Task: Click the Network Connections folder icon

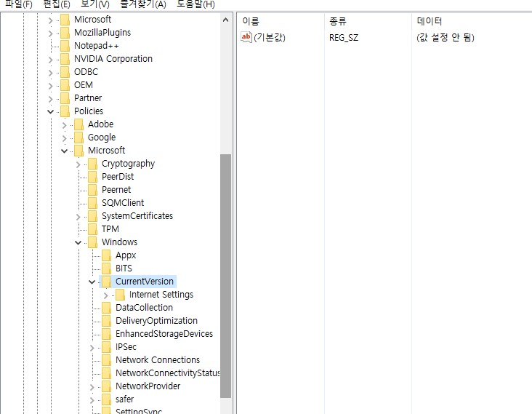Action: (x=106, y=360)
